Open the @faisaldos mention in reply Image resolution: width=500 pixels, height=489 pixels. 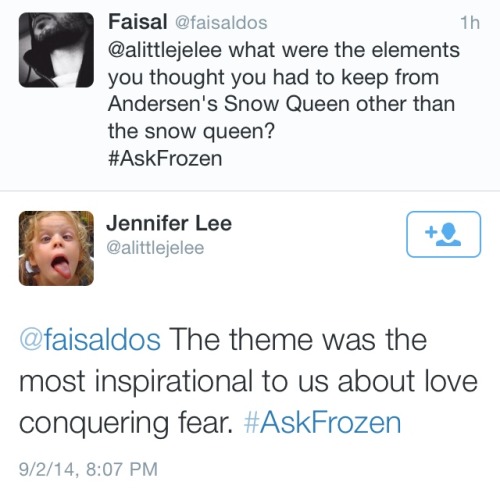click(90, 340)
